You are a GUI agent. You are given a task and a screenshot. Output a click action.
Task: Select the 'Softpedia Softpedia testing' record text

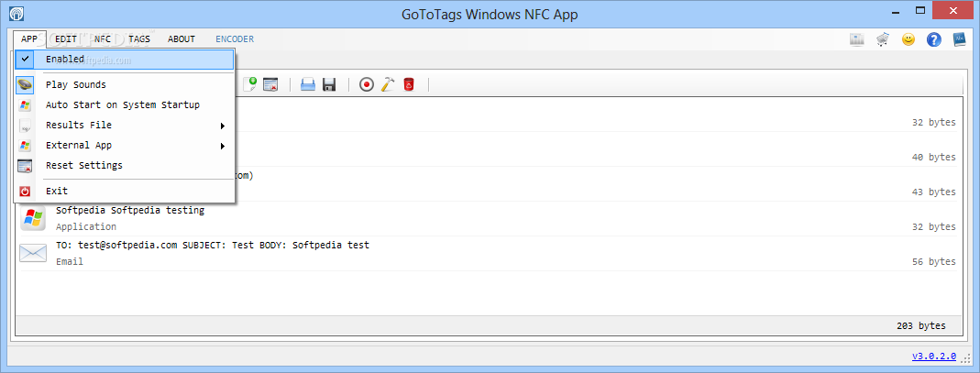pyautogui.click(x=130, y=211)
